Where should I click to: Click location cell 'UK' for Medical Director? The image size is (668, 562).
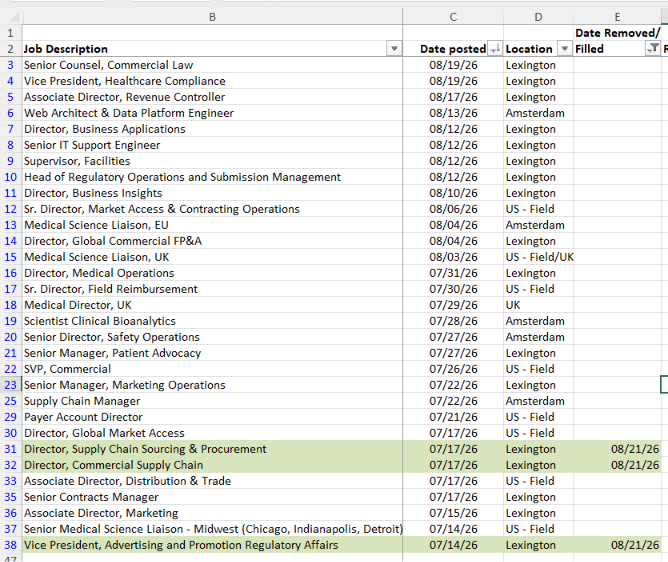(x=538, y=305)
